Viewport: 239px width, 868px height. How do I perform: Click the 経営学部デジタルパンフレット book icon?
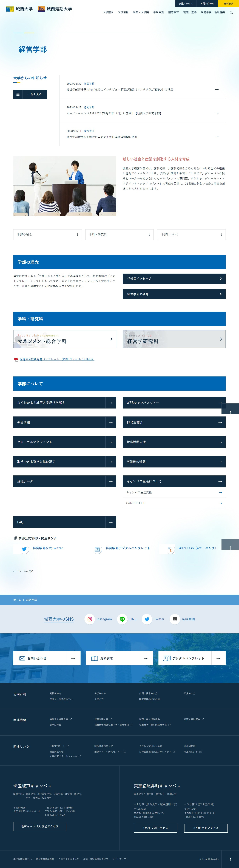point(97,549)
